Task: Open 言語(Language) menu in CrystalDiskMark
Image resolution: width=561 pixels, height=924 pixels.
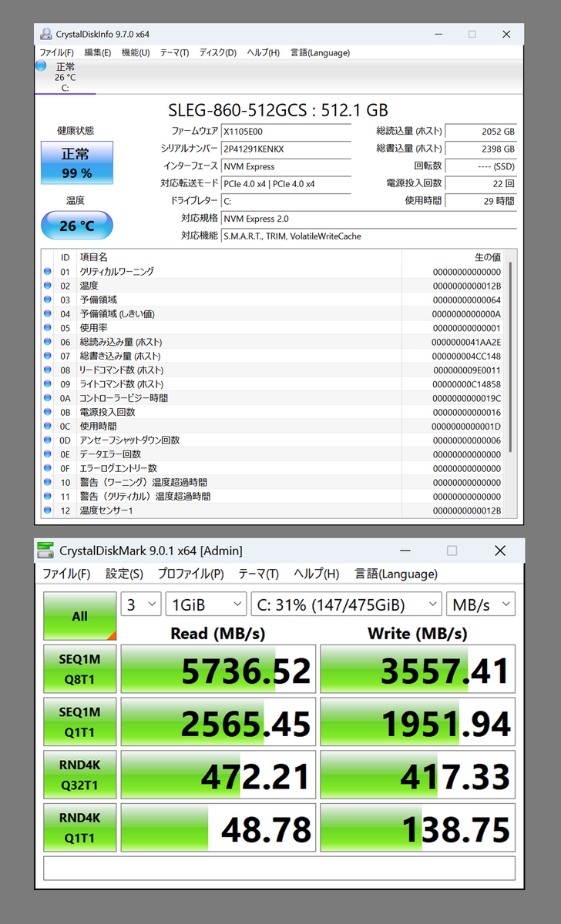Action: tap(396, 574)
